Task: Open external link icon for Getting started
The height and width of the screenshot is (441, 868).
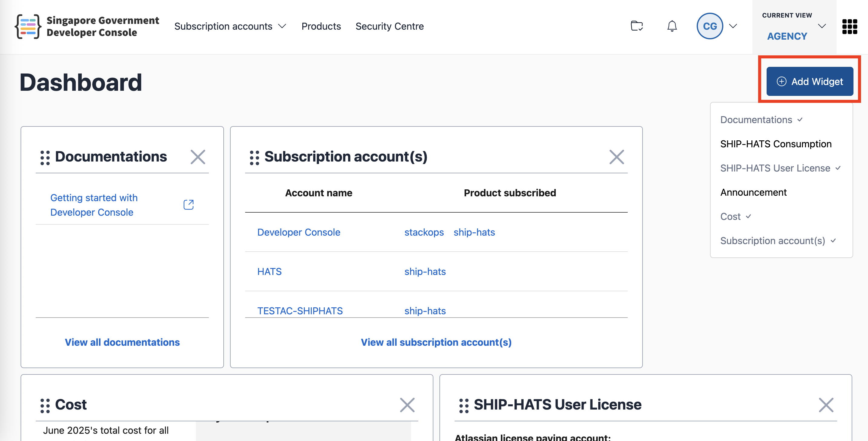Action: tap(188, 204)
